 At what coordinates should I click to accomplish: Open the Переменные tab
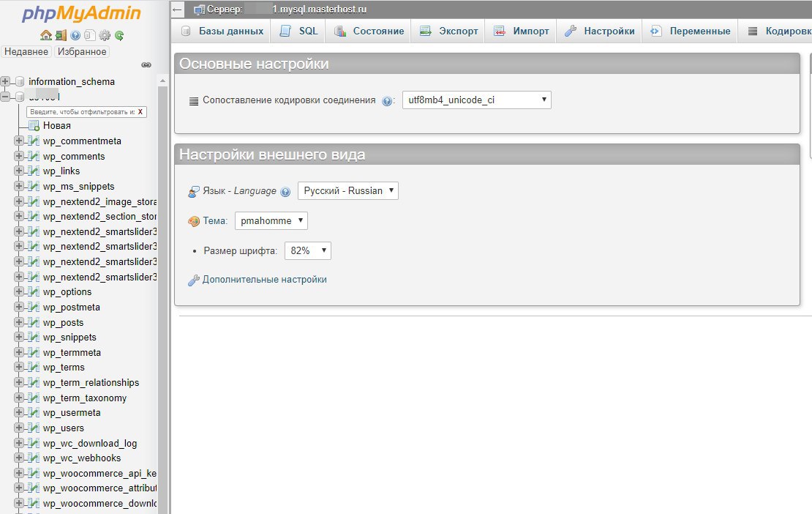(690, 31)
